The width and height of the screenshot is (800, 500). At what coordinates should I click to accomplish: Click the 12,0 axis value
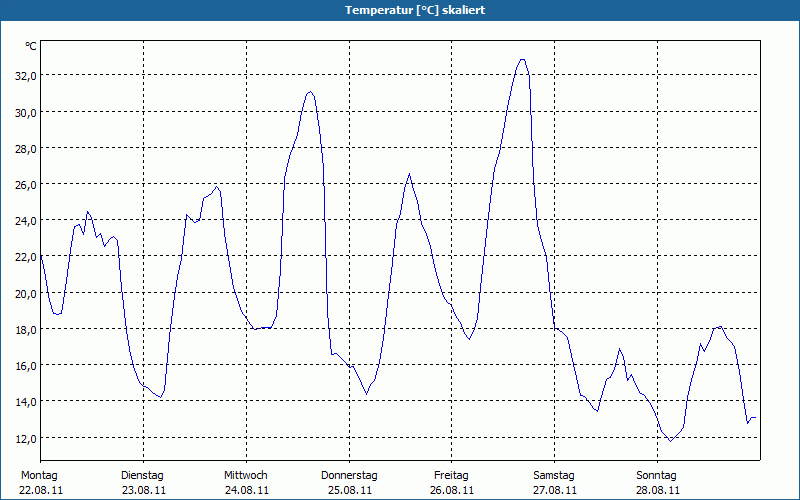click(x=26, y=438)
